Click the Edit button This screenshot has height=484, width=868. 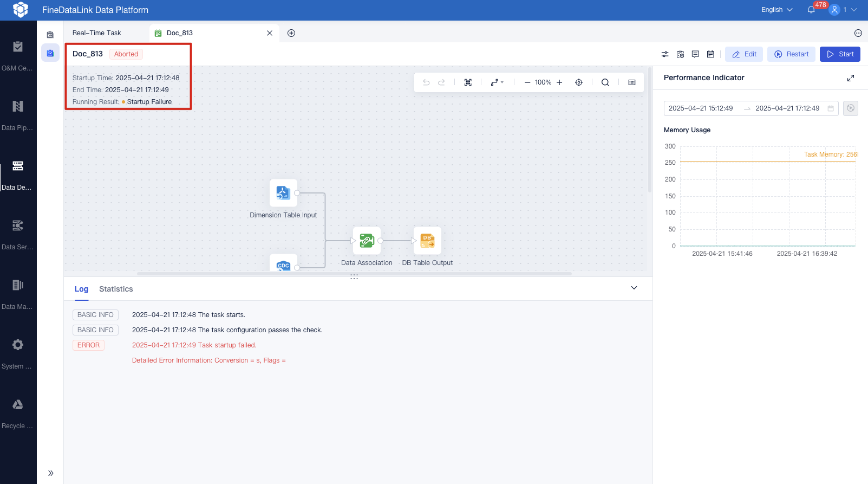point(744,54)
